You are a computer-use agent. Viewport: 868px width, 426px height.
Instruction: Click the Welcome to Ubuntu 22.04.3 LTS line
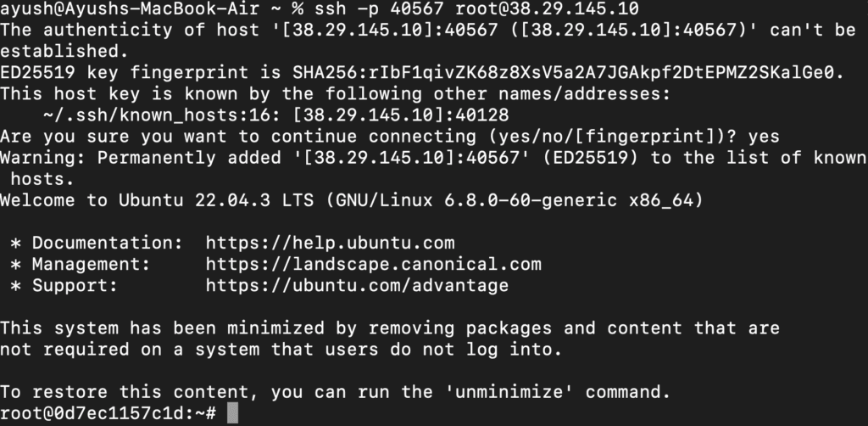pyautogui.click(x=352, y=200)
